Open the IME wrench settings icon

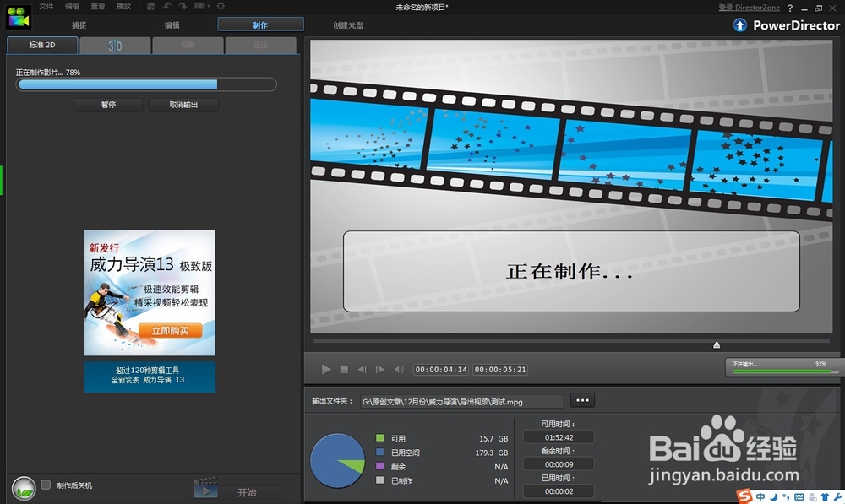837,497
